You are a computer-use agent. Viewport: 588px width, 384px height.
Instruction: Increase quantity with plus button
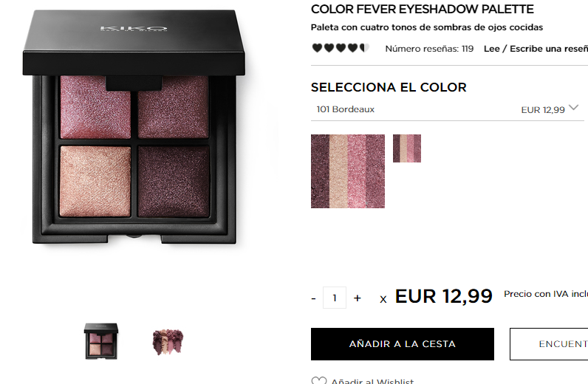click(x=358, y=298)
